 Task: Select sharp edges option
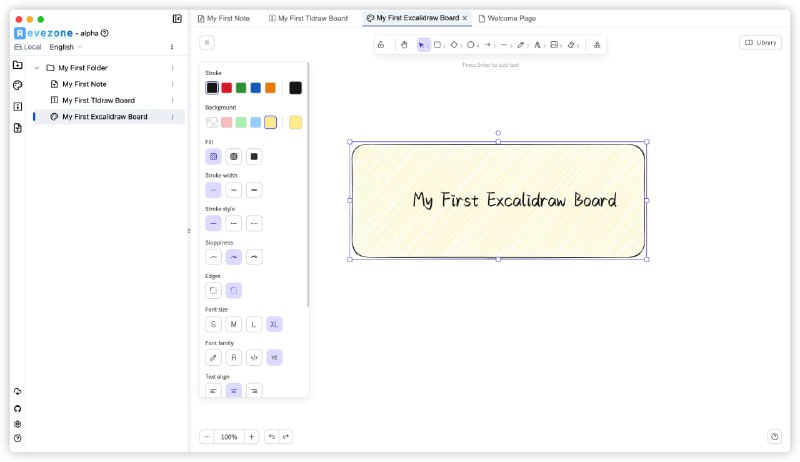pyautogui.click(x=213, y=290)
